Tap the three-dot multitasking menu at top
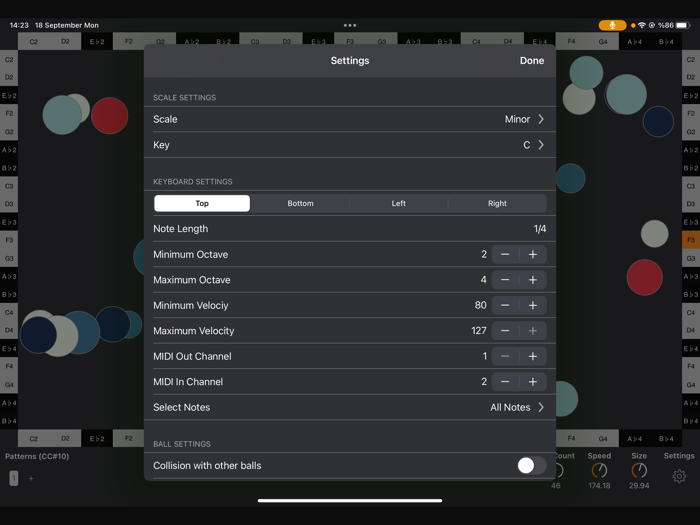Image resolution: width=700 pixels, height=525 pixels. (x=350, y=25)
